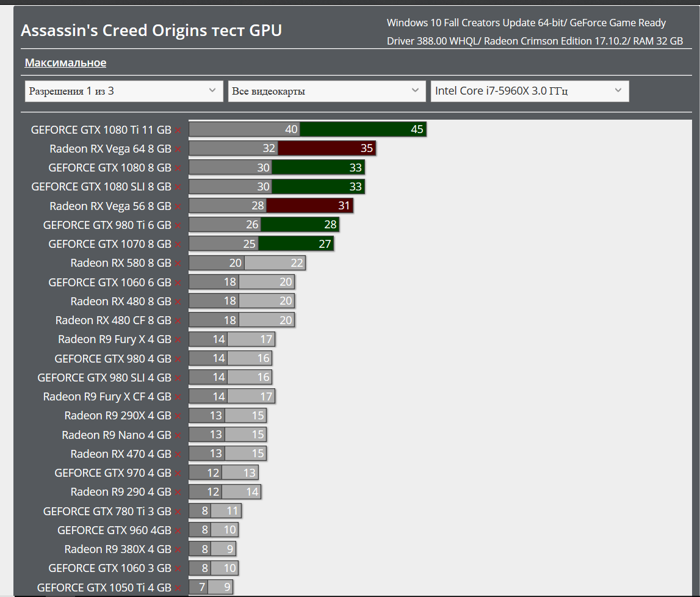Remove Radeon RX 580 8 GB with red X
This screenshot has height=597, width=700.
pyautogui.click(x=178, y=264)
